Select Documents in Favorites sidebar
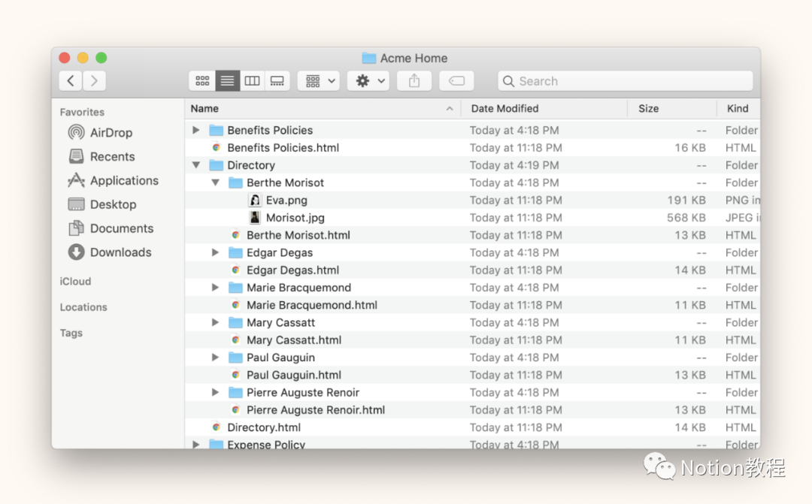Screen dimensions: 812x504 point(121,228)
